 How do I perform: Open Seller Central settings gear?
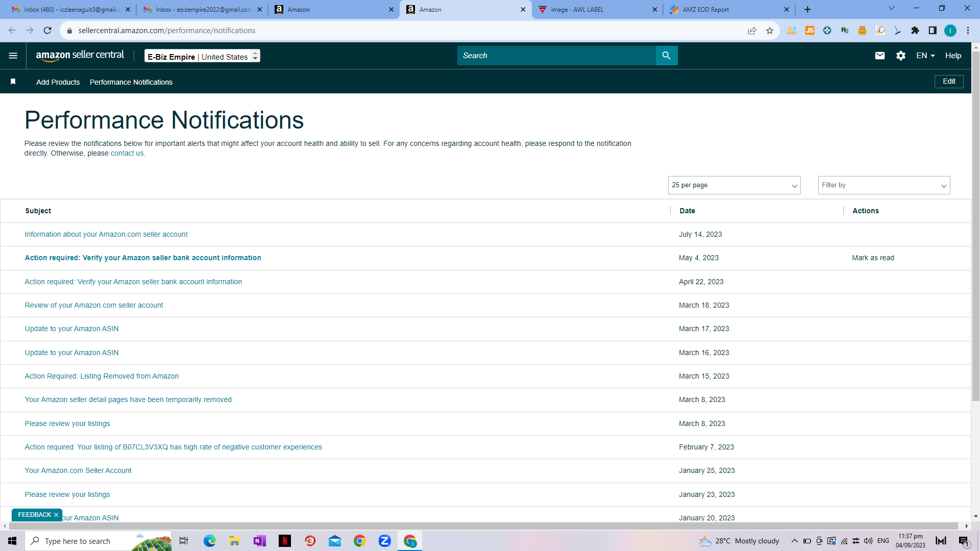coord(901,56)
